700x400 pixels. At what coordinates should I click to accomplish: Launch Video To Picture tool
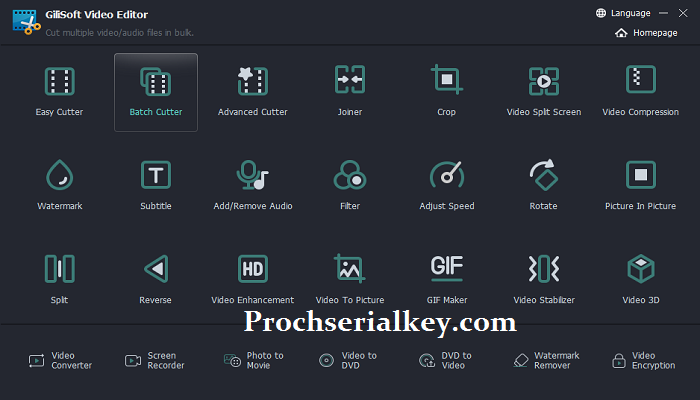350,280
